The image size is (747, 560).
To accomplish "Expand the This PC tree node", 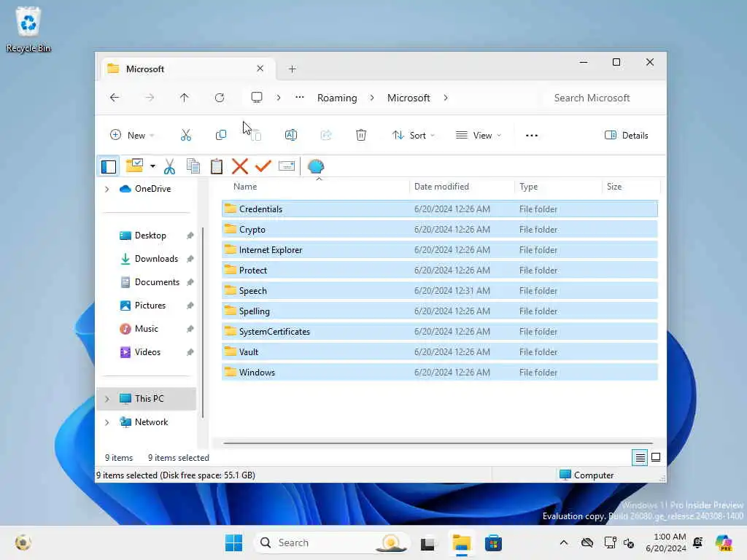I will pyautogui.click(x=107, y=399).
